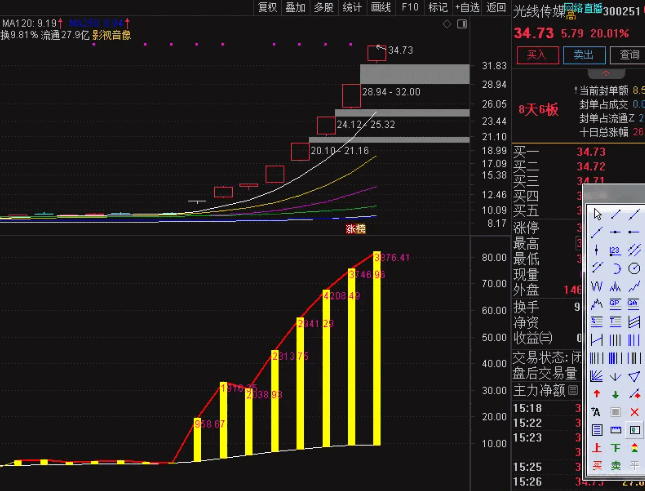Select the arrow pointer drawing tool

click(x=597, y=214)
